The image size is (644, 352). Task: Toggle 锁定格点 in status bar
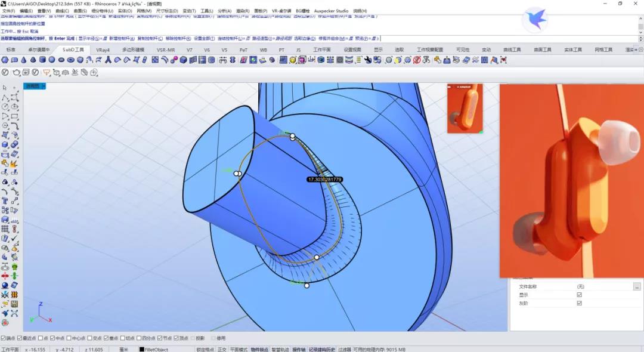coord(205,350)
